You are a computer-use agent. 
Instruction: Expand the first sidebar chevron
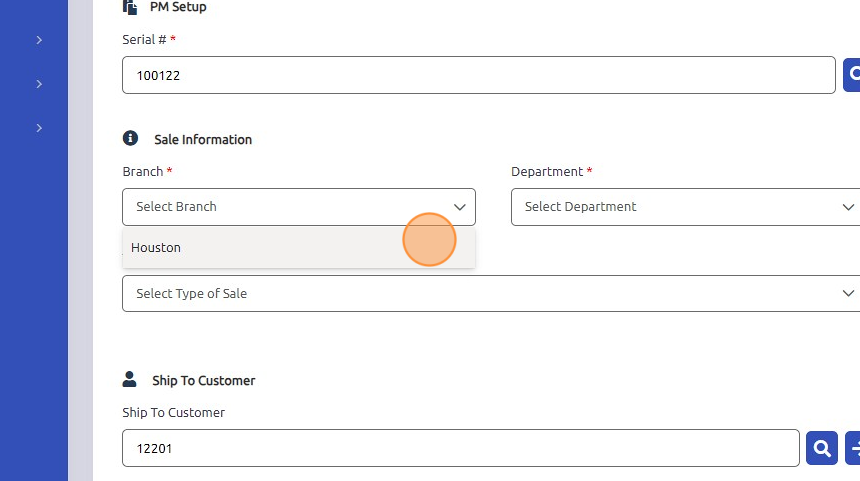point(39,40)
